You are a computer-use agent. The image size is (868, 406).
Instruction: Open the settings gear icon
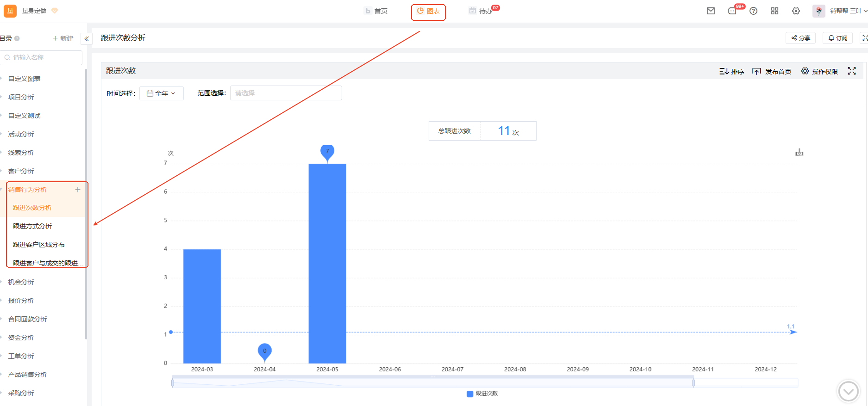point(796,11)
